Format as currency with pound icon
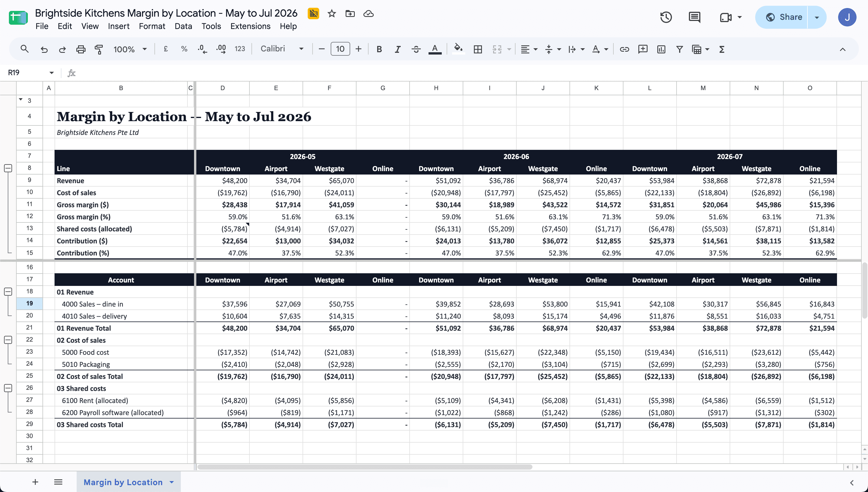The width and height of the screenshot is (868, 492). click(x=166, y=49)
